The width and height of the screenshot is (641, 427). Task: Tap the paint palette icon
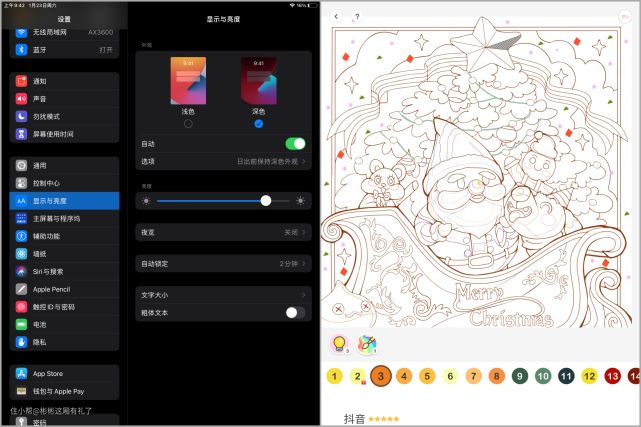(x=366, y=343)
